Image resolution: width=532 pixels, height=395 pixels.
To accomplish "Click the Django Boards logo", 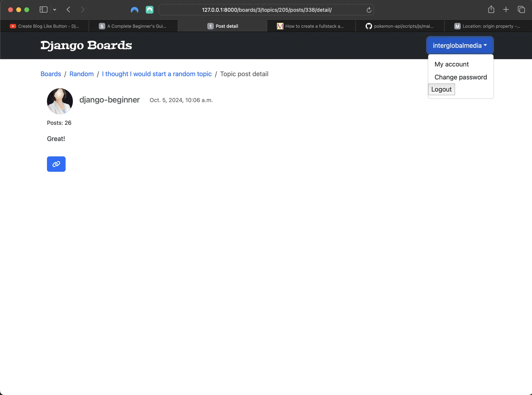I will [x=86, y=45].
